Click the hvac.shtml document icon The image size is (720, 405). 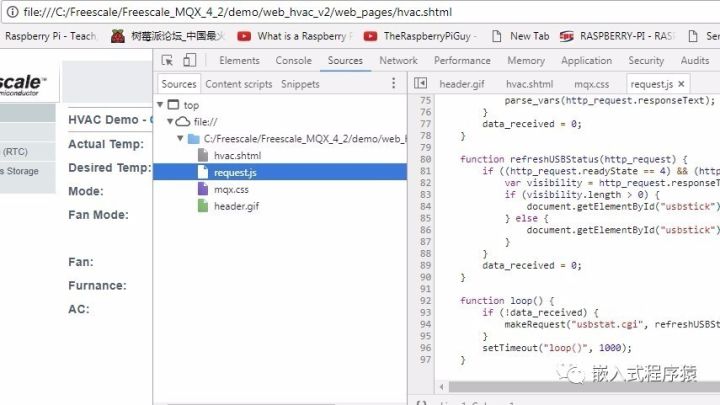(x=203, y=155)
